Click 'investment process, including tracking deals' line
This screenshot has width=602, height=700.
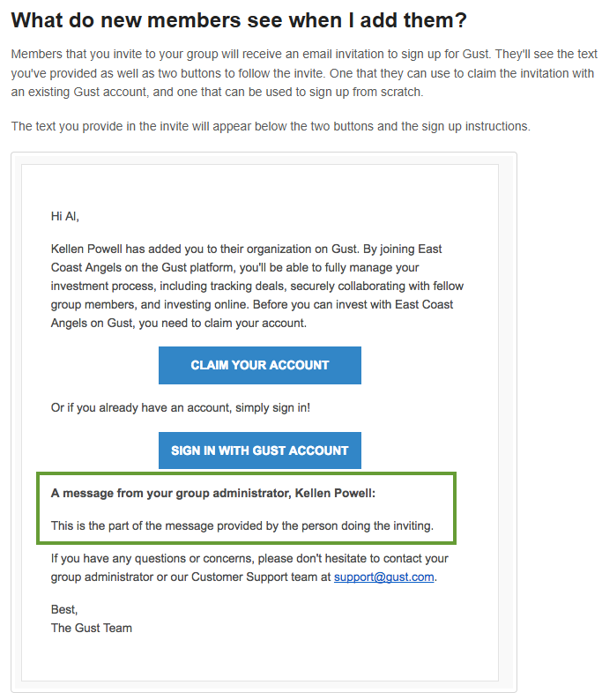(257, 286)
